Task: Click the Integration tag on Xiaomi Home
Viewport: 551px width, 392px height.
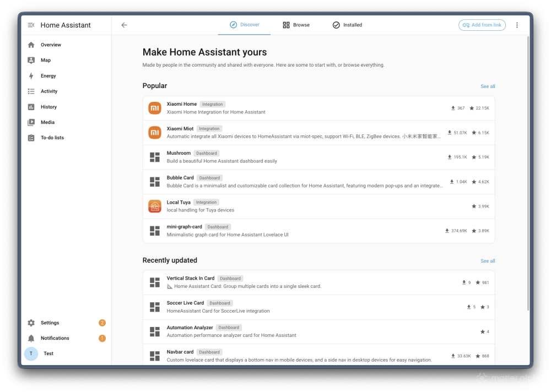Action: [x=213, y=104]
